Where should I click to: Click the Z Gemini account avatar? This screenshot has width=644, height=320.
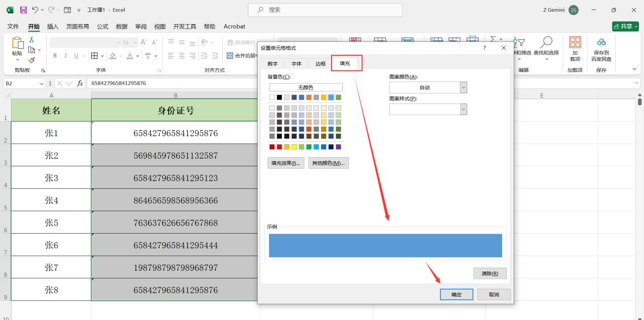pos(574,10)
